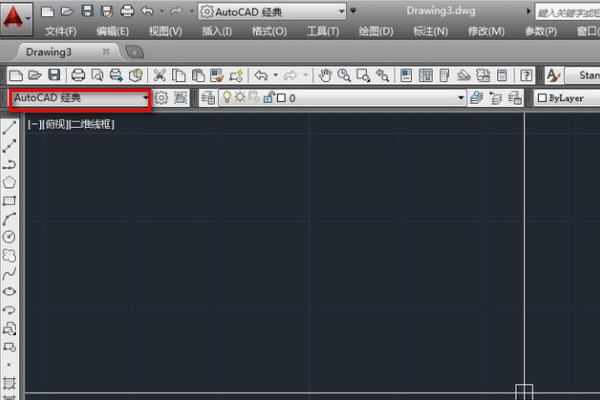The height and width of the screenshot is (400, 600).
Task: Toggle layer 0 lightbulb on/off
Action: (x=226, y=98)
